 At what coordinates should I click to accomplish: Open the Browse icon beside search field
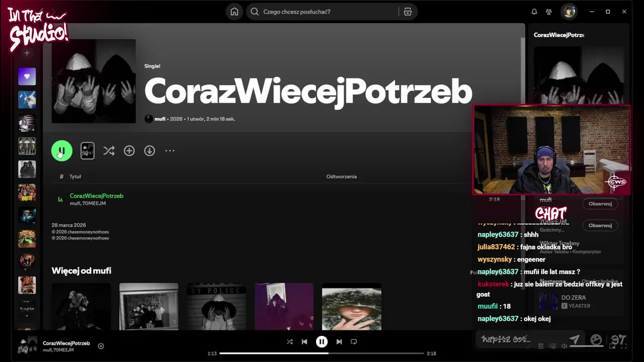(x=408, y=12)
